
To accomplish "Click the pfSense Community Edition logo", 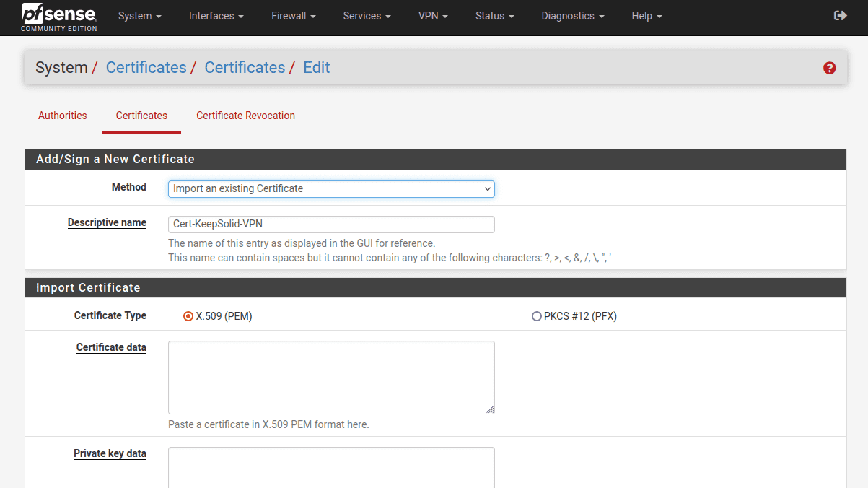I will coord(59,17).
